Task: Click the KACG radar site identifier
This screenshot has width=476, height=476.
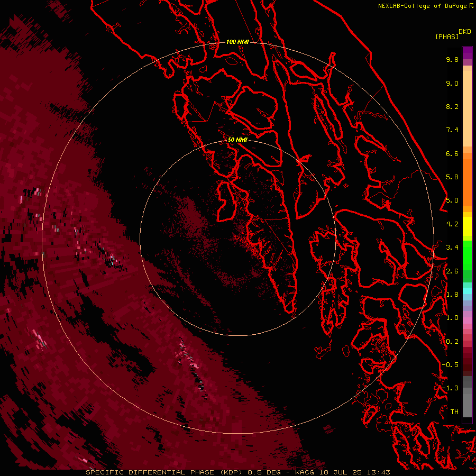Action: 305,472
